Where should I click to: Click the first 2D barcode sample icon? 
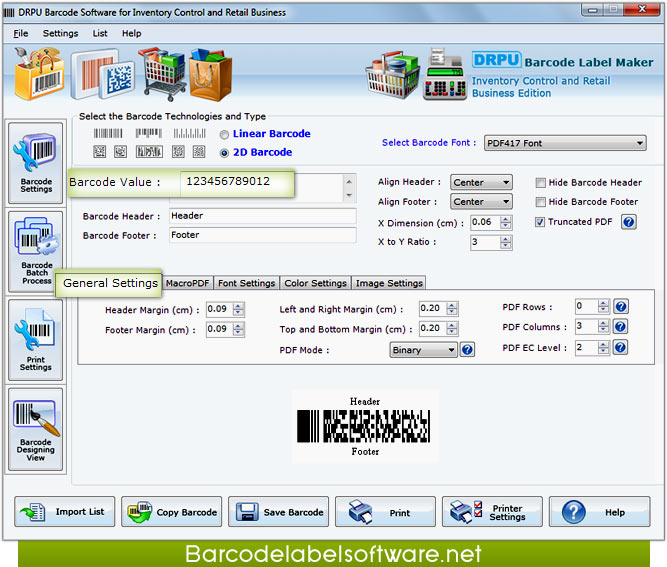pyautogui.click(x=100, y=151)
